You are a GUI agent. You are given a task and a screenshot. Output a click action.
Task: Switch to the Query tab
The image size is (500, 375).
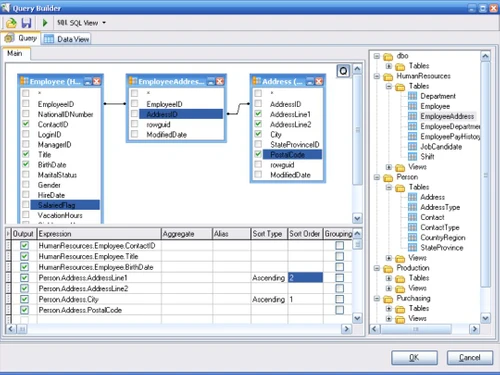(x=21, y=38)
